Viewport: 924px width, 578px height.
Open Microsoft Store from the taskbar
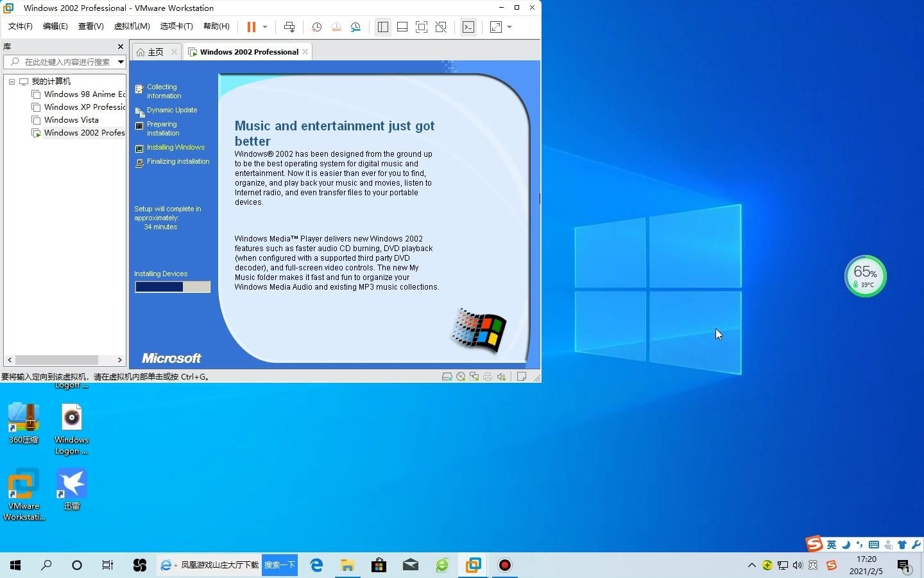(379, 565)
